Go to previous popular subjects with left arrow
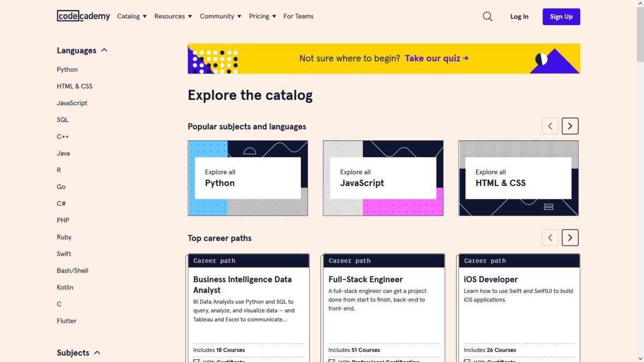 550,126
